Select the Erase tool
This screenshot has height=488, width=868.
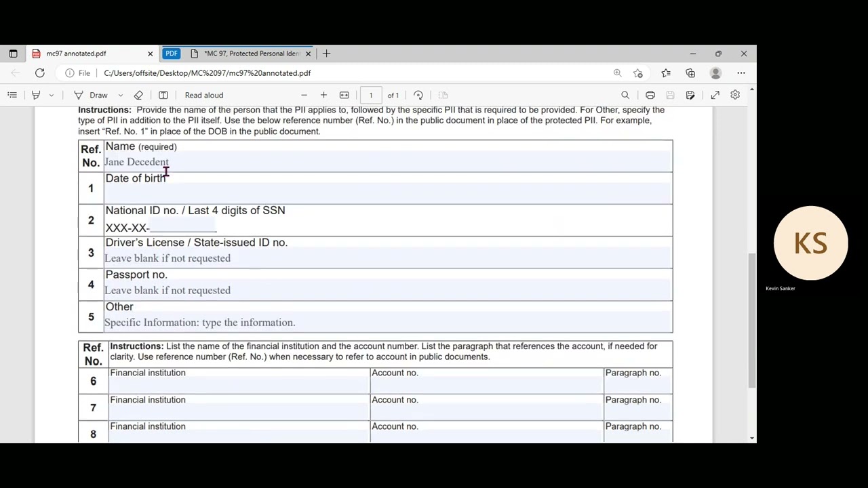tap(139, 96)
